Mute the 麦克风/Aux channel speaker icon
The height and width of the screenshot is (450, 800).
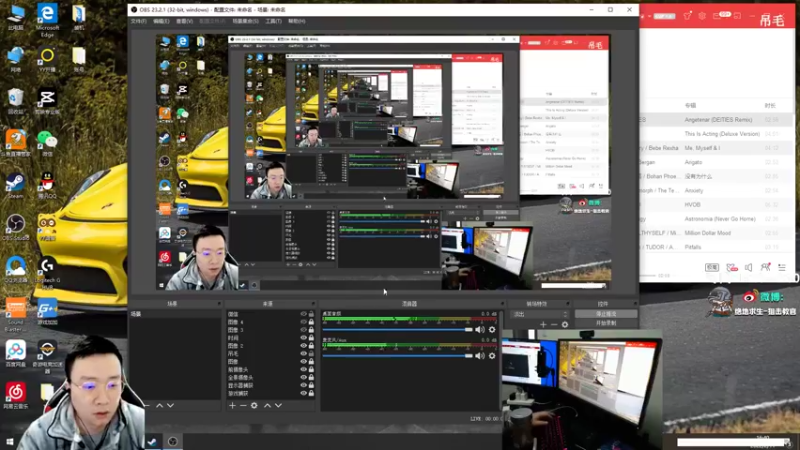point(480,356)
